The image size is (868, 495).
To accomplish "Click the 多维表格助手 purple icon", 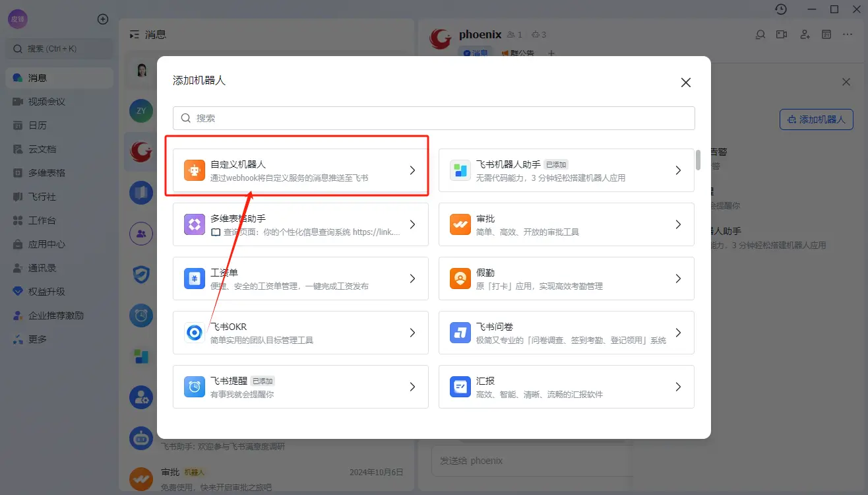I will (195, 224).
